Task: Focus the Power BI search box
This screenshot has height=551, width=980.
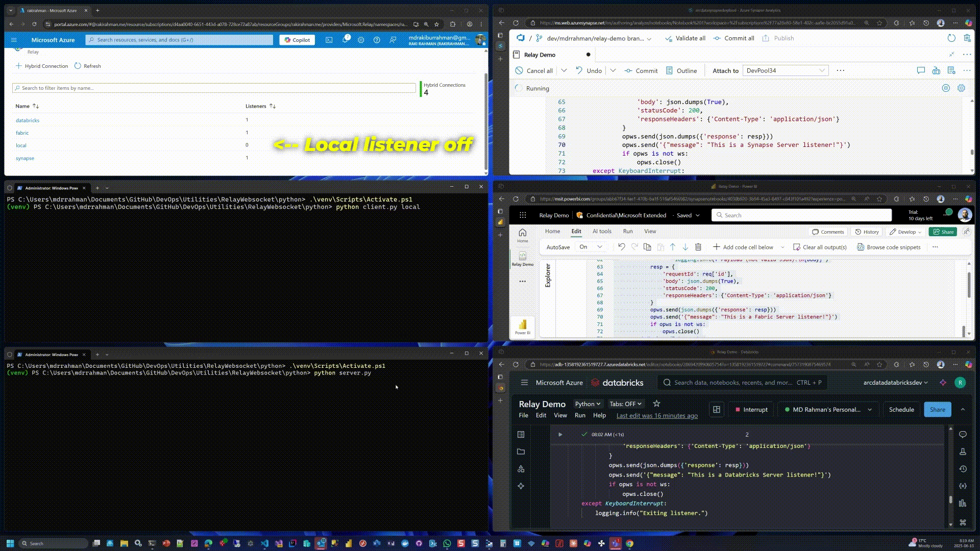Action: pyautogui.click(x=801, y=215)
